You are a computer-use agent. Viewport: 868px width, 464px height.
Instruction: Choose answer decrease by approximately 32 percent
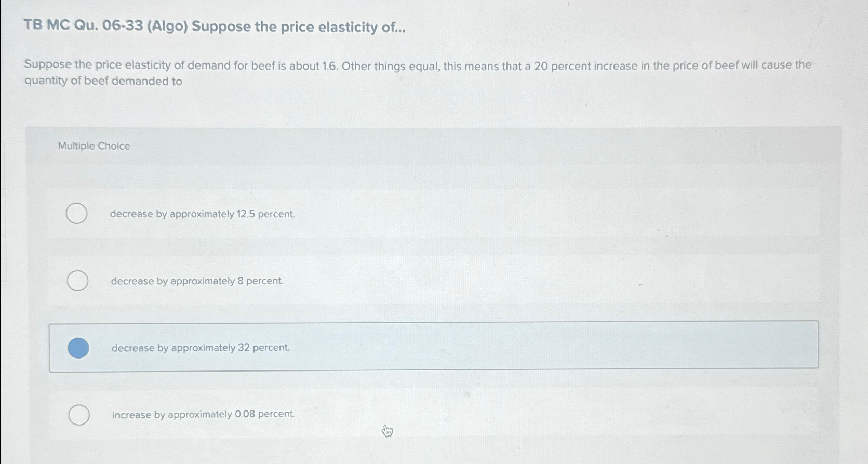pos(200,347)
